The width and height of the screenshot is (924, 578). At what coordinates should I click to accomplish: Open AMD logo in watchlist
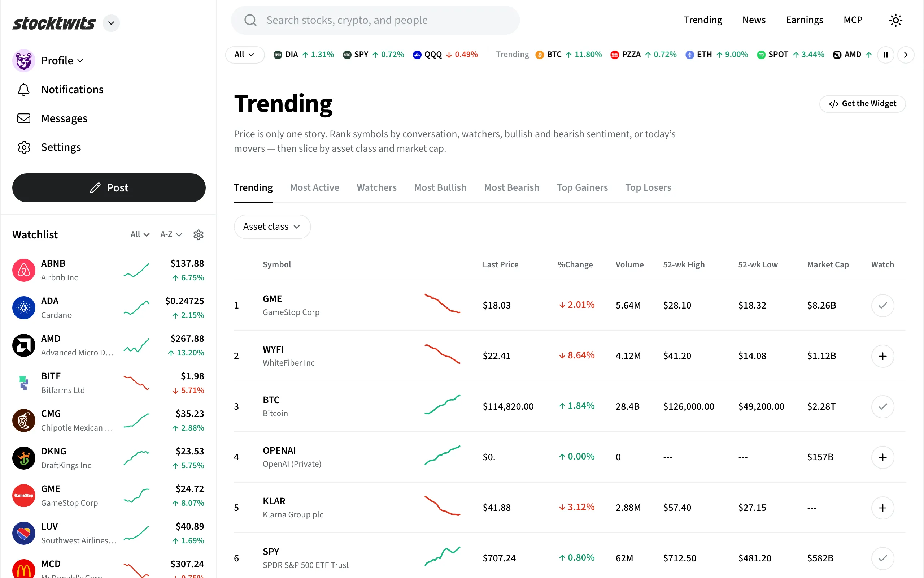click(24, 345)
